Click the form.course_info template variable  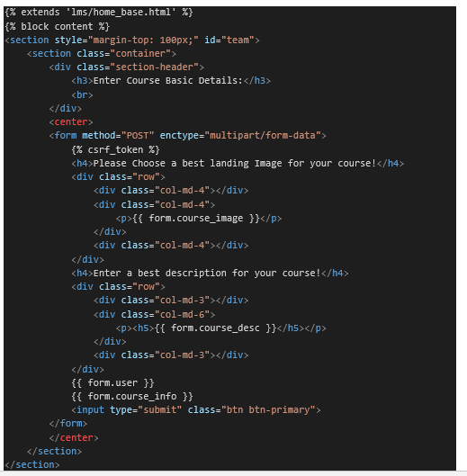pos(132,396)
